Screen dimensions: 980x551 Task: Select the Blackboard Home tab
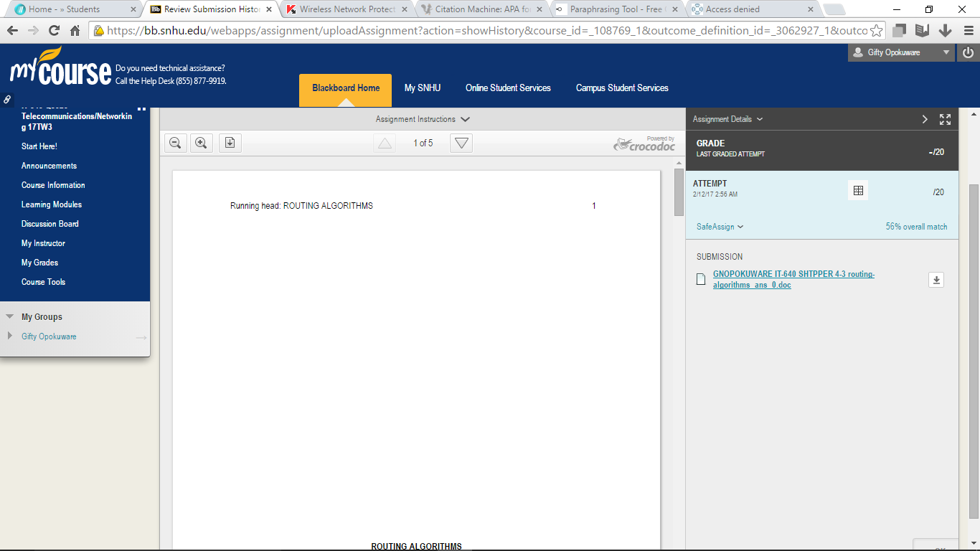tap(345, 88)
